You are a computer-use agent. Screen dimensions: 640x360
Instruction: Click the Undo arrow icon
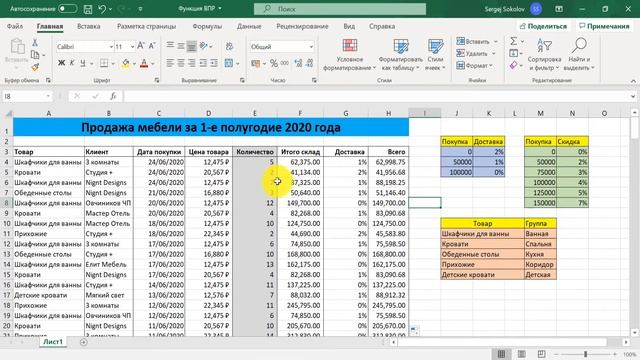click(102, 9)
